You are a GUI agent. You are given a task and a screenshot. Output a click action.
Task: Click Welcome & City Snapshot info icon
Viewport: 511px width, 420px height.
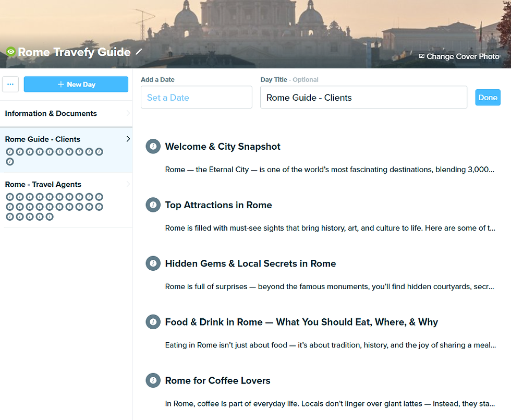point(153,146)
